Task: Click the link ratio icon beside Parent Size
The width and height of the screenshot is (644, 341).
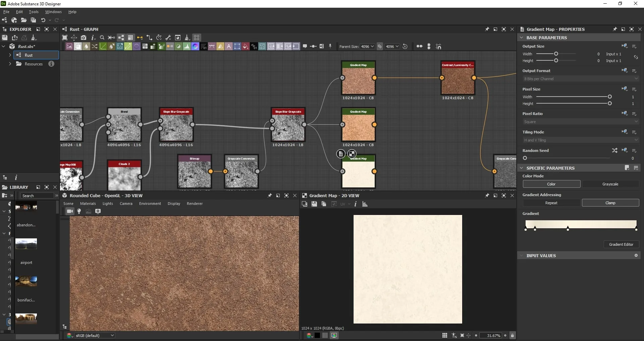Action: [x=380, y=47]
